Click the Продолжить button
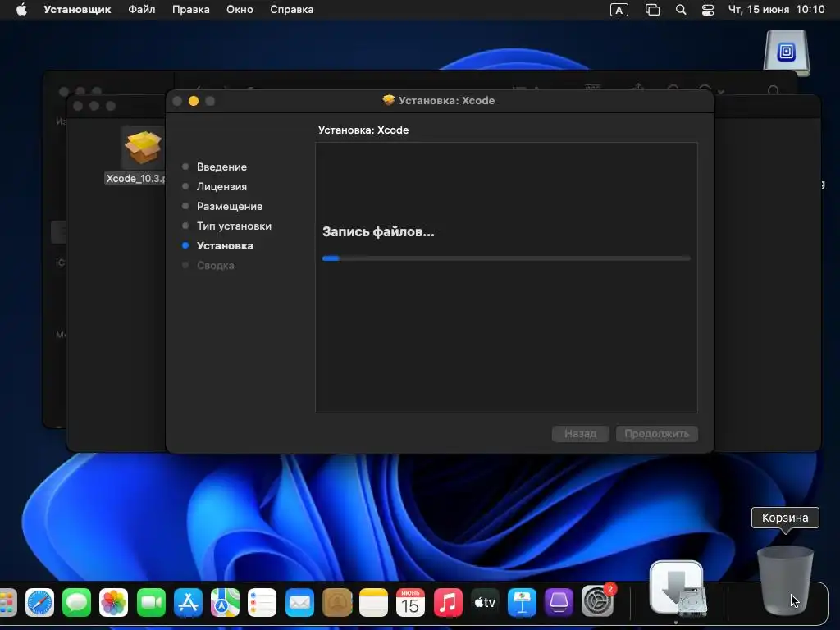Image resolution: width=840 pixels, height=630 pixels. (x=657, y=433)
